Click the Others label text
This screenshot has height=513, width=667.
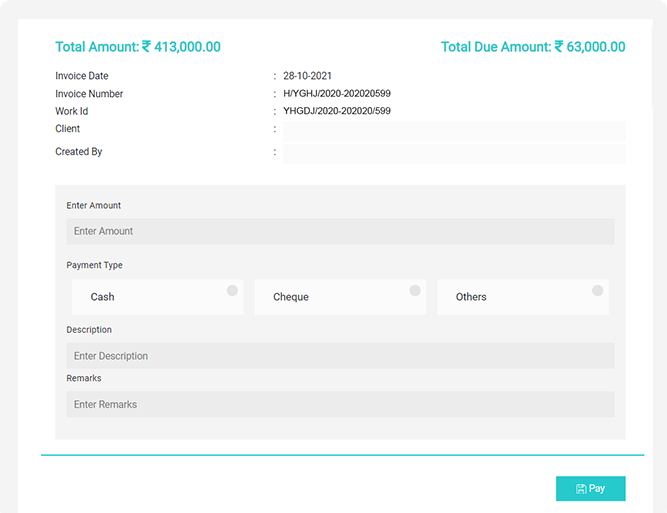click(x=471, y=297)
